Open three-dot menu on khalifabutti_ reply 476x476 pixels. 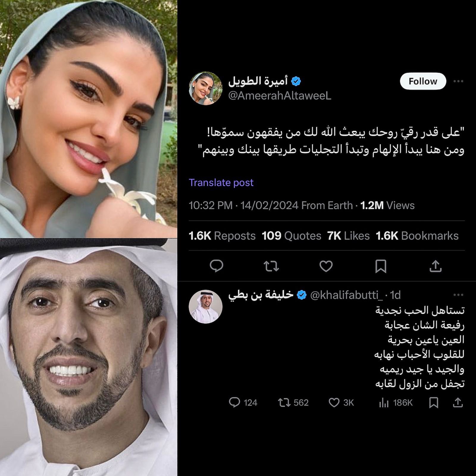458,295
